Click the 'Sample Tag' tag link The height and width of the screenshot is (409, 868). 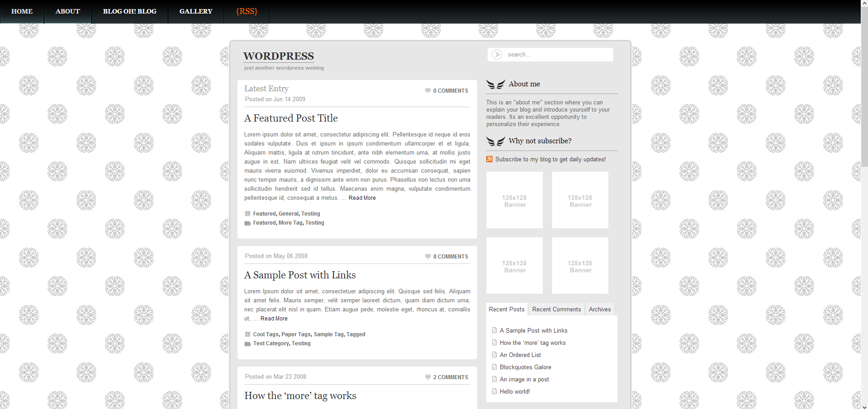pos(329,334)
